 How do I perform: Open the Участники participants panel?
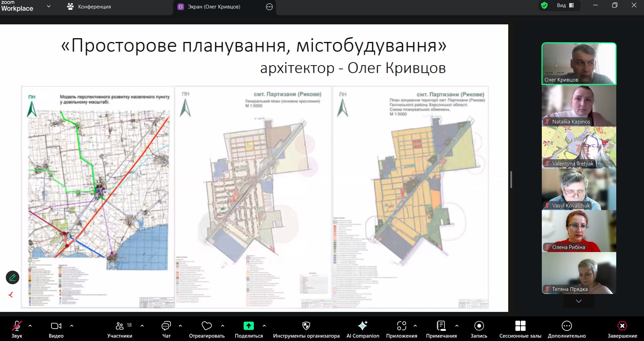(x=120, y=329)
